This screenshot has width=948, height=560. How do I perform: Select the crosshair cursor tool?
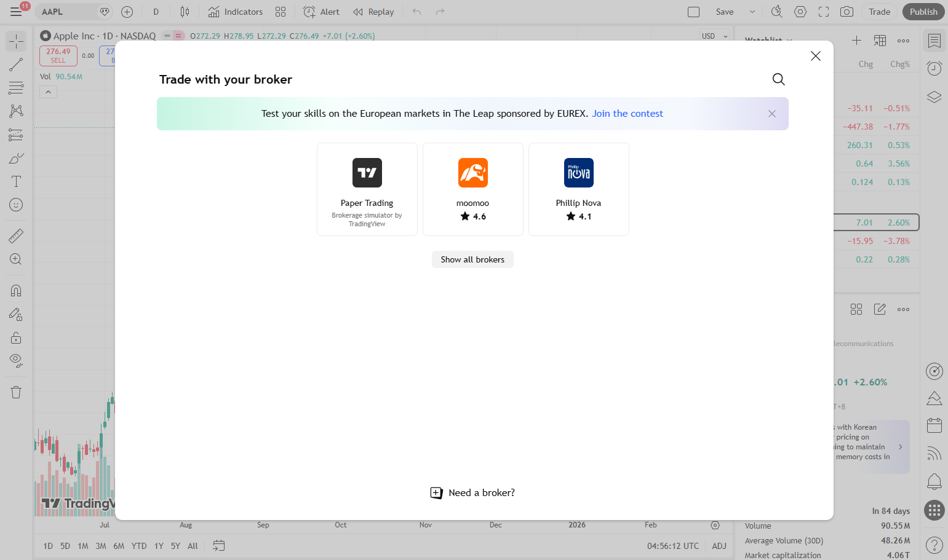pyautogui.click(x=16, y=41)
